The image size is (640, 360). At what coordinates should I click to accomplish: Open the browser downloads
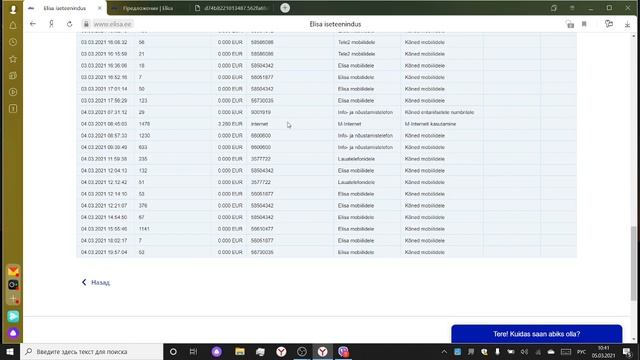point(627,24)
